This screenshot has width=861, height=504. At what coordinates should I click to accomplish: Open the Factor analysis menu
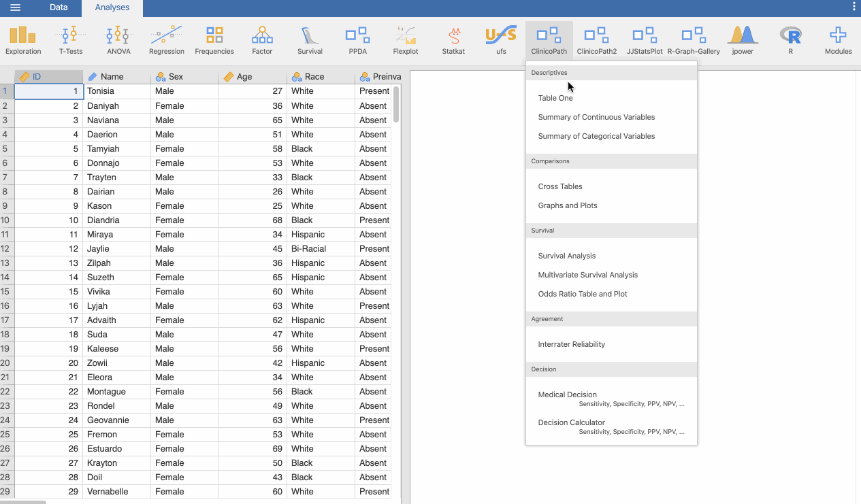click(262, 41)
